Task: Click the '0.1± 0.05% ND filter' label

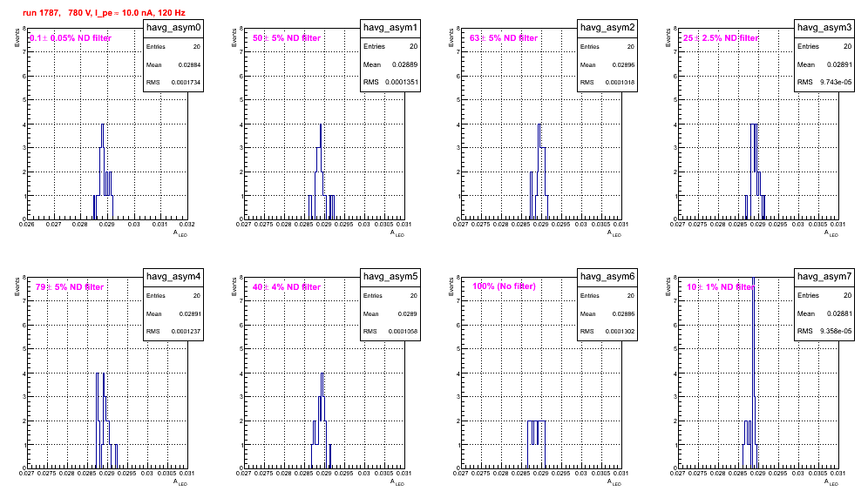Action: tap(71, 38)
